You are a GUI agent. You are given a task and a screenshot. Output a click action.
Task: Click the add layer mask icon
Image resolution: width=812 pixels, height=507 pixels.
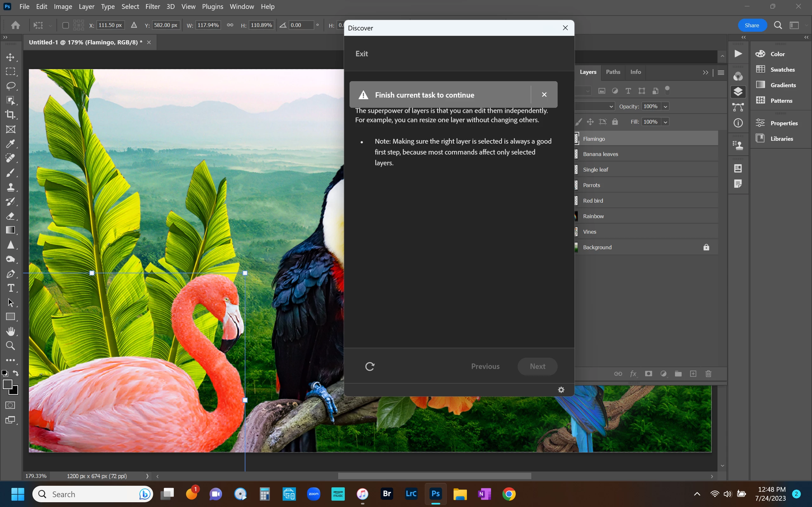point(648,374)
